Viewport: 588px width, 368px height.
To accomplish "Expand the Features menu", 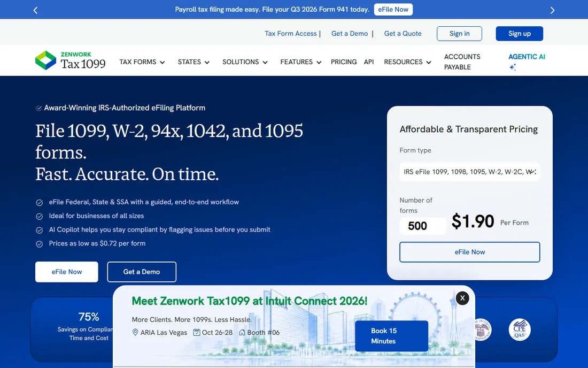I will click(x=301, y=62).
